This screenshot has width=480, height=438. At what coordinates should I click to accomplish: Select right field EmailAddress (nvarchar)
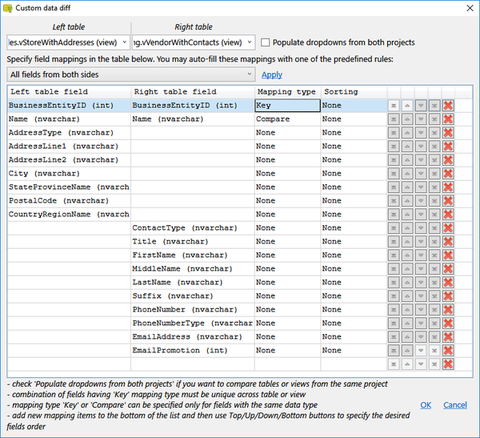193,337
